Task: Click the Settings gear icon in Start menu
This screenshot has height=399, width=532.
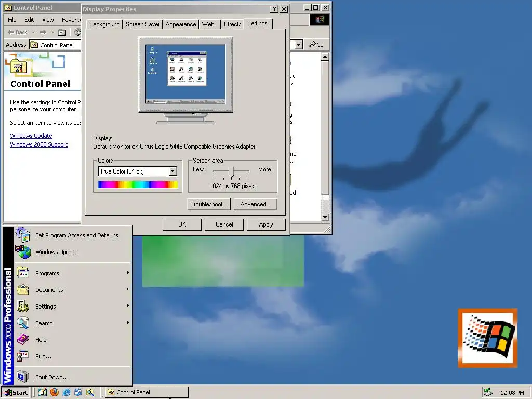Action: (23, 307)
